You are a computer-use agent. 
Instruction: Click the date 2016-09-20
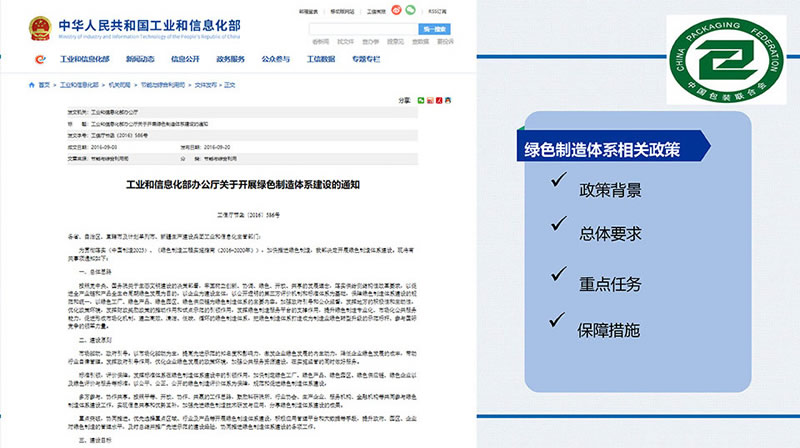point(217,147)
